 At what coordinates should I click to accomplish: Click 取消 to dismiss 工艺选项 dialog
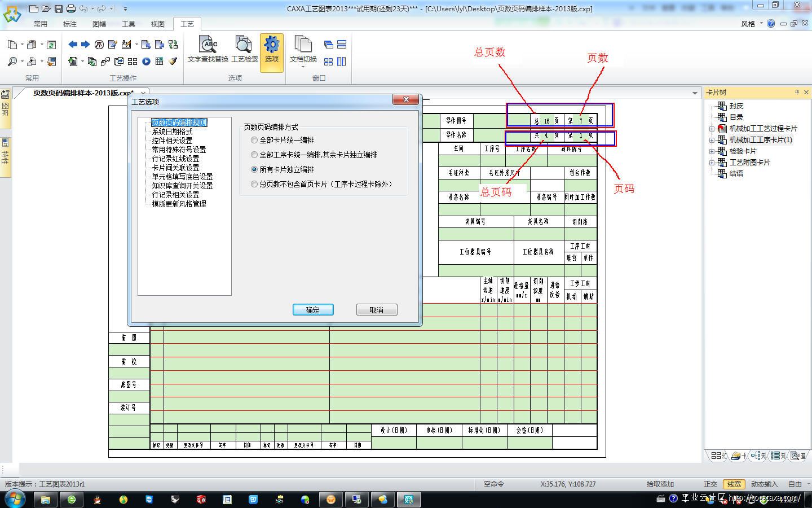pyautogui.click(x=376, y=309)
